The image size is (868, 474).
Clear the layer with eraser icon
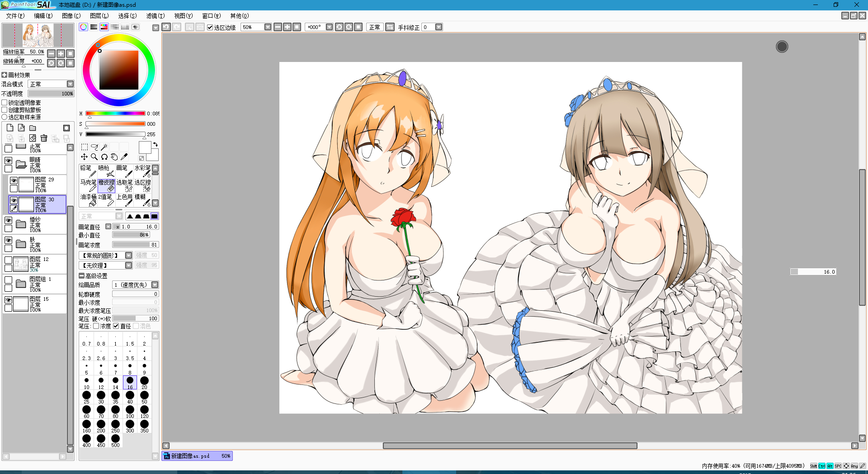click(33, 138)
